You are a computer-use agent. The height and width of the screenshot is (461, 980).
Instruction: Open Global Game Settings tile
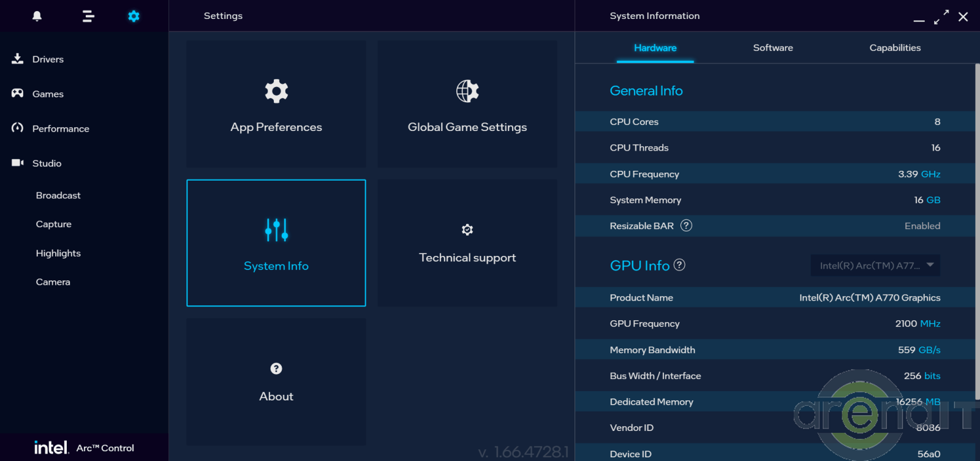(467, 104)
